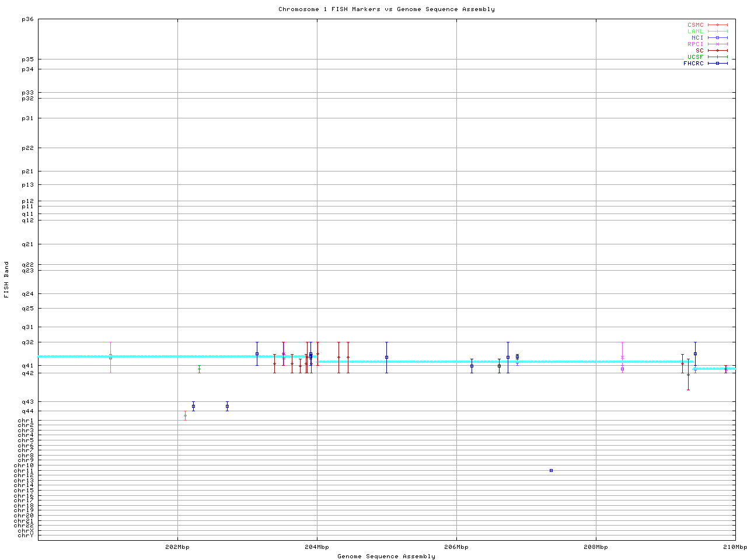Click the FHCRC legend marker symbol
The image size is (747, 560).
(717, 64)
